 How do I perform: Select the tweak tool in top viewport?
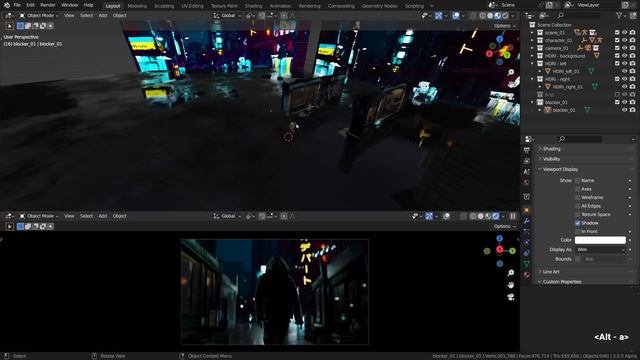click(9, 26)
